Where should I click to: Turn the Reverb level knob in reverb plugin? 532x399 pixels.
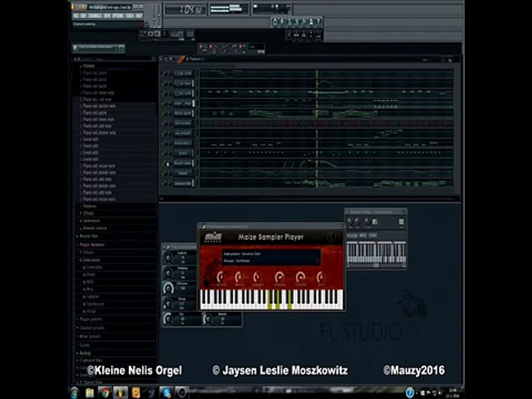[x=208, y=319]
